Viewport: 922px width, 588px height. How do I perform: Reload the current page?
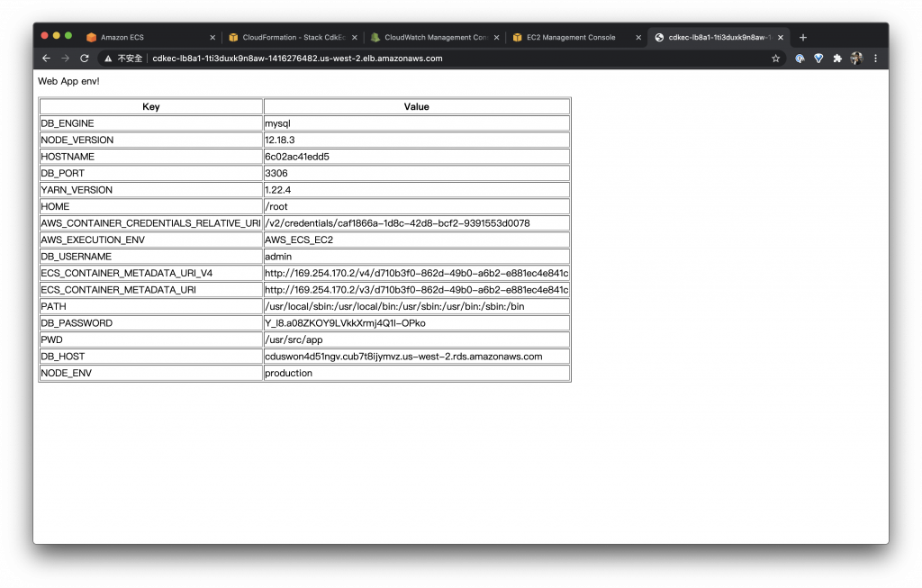point(84,59)
